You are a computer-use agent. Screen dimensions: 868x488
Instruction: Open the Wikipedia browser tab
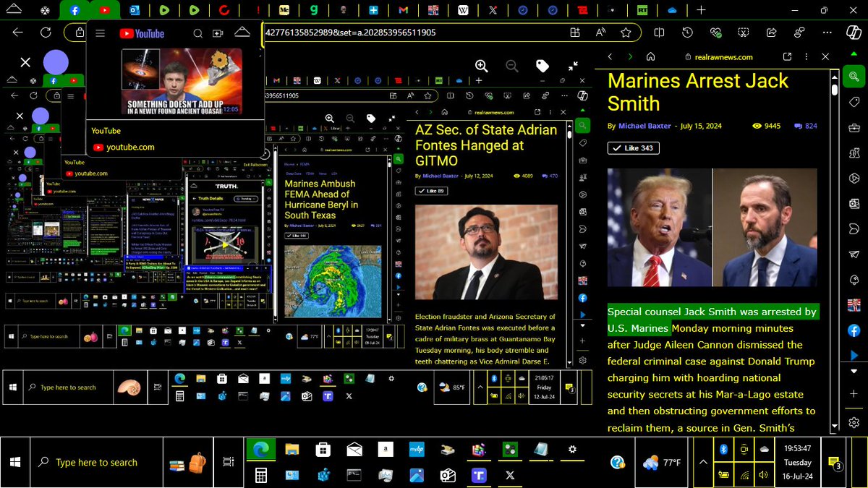click(462, 11)
